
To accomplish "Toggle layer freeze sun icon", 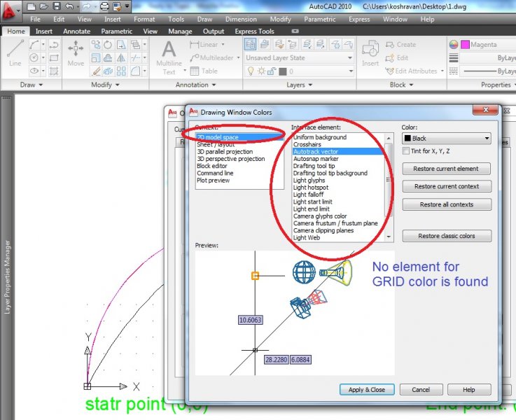I will pyautogui.click(x=261, y=71).
